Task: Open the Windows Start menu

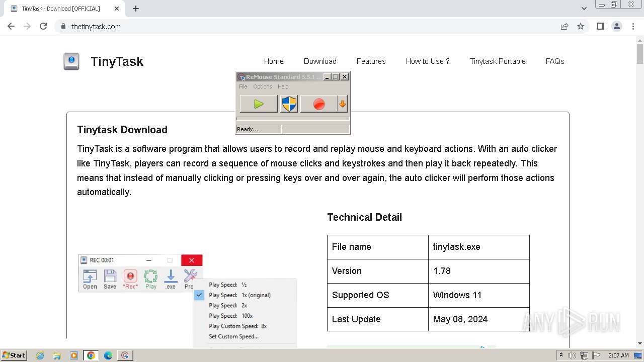Action: [14, 355]
